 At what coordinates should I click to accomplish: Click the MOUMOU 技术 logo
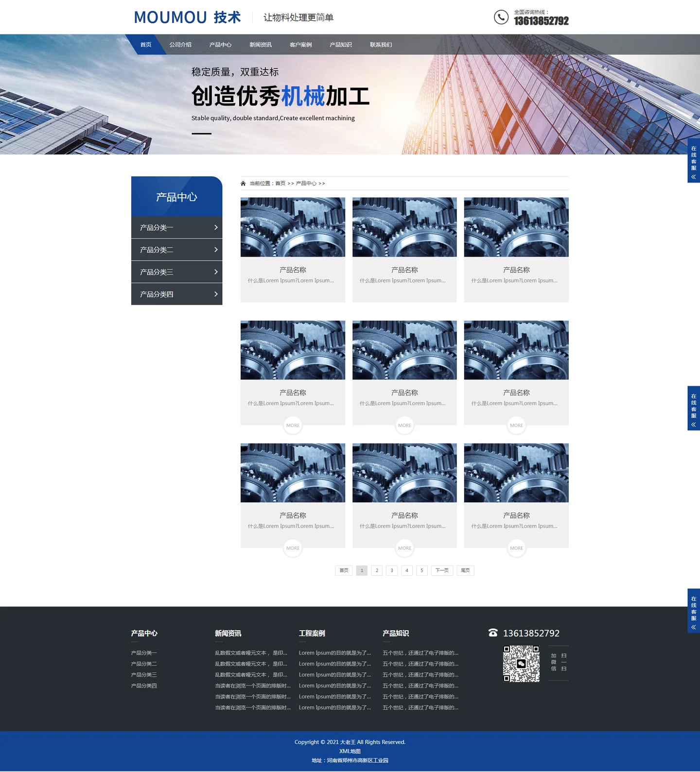coord(187,17)
